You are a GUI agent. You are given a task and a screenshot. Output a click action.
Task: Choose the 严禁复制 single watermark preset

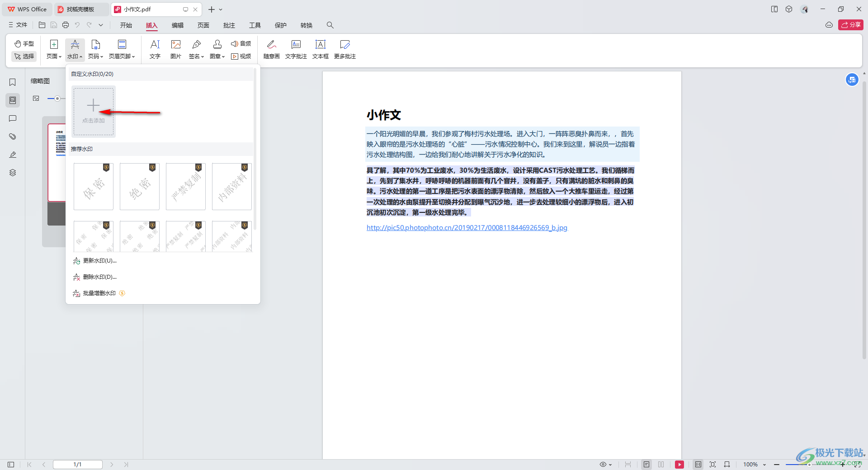pos(186,187)
